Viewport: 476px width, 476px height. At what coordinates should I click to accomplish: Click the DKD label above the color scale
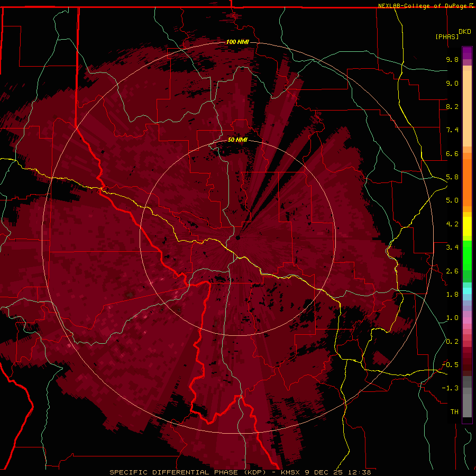(x=465, y=31)
